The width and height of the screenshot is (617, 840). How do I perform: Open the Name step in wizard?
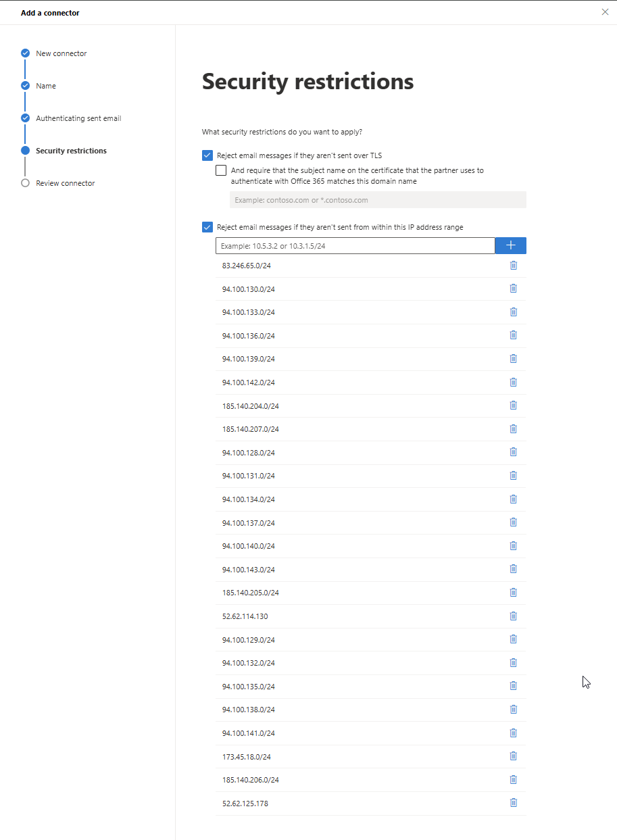click(46, 86)
